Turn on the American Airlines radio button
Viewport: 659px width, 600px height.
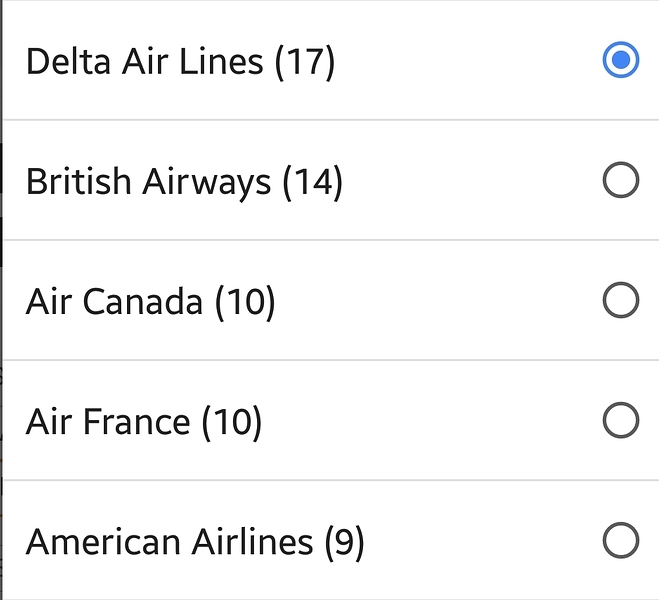pyautogui.click(x=620, y=541)
